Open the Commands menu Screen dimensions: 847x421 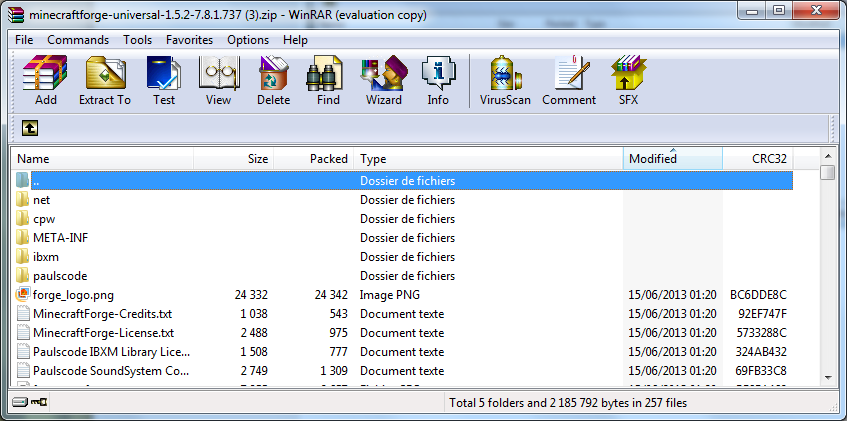(78, 40)
